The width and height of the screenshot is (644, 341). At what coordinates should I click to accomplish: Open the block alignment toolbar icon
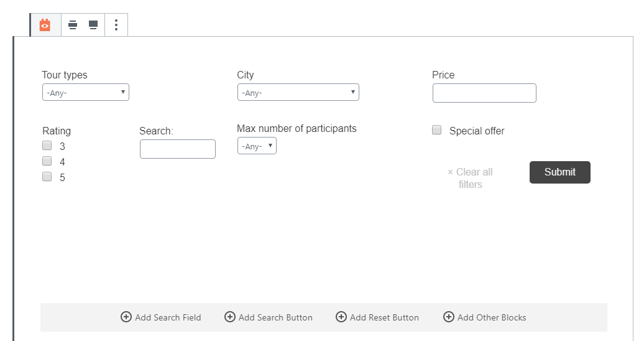tap(73, 25)
